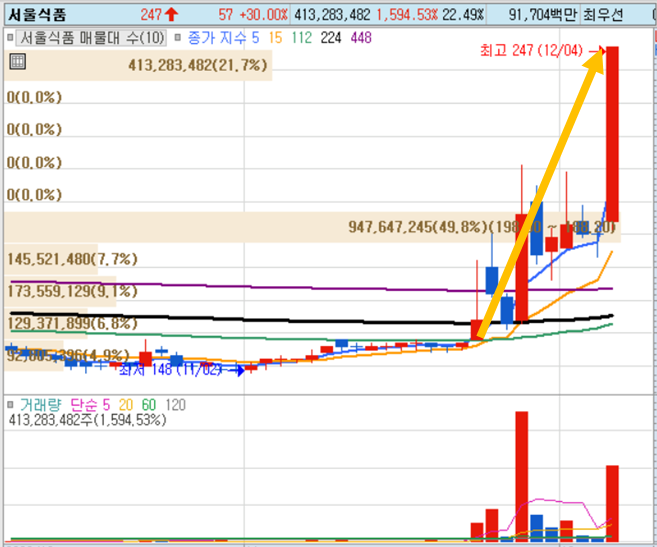Select the 60 volume average period
Viewport: 657px width, 547px height.
pyautogui.click(x=149, y=405)
